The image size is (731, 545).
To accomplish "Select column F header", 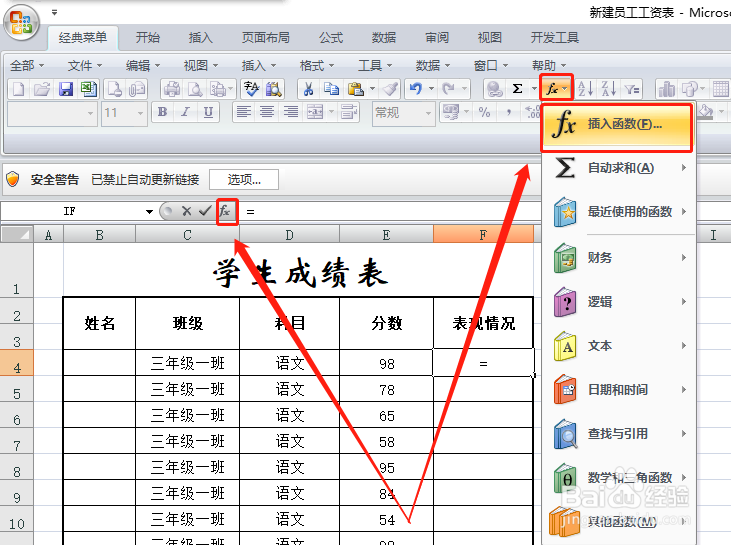I will (483, 235).
